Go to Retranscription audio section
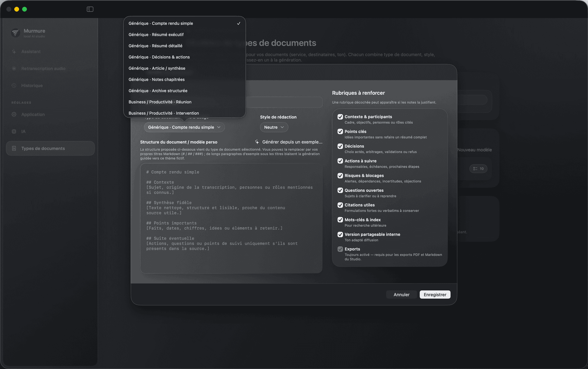This screenshot has width=588, height=369. [50, 69]
